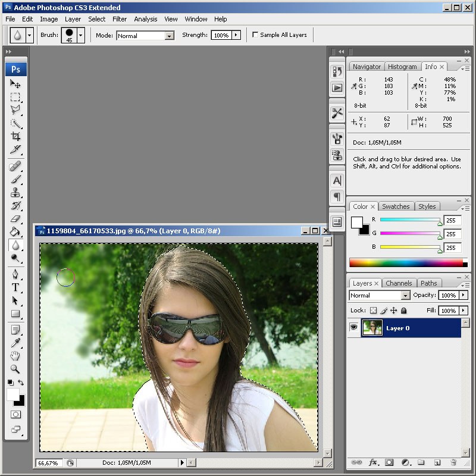Screen dimensions: 476x476
Task: Open the Mode dropdown in options bar
Action: [170, 36]
